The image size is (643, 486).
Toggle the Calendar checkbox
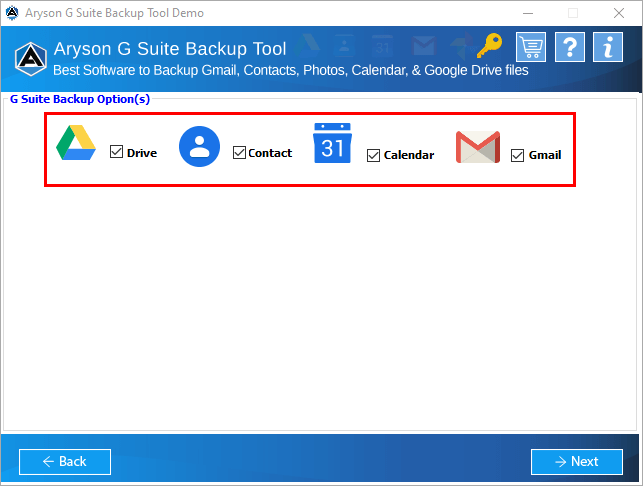(x=373, y=155)
